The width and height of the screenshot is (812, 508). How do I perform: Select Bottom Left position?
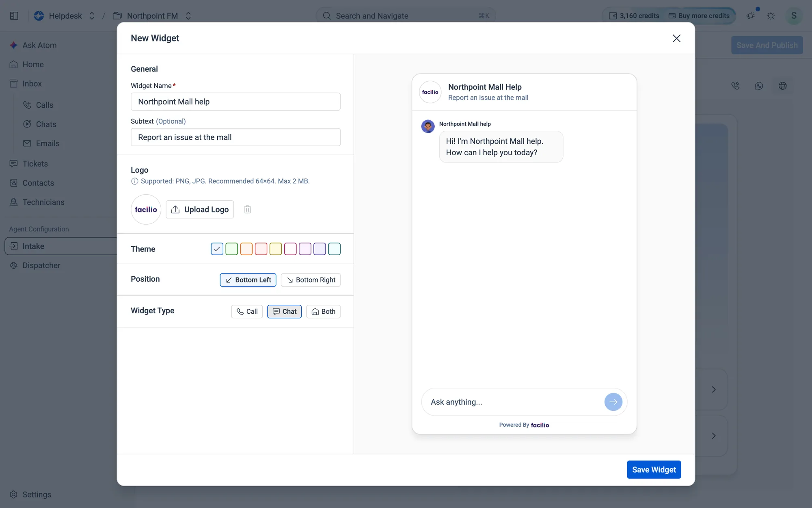tap(248, 280)
